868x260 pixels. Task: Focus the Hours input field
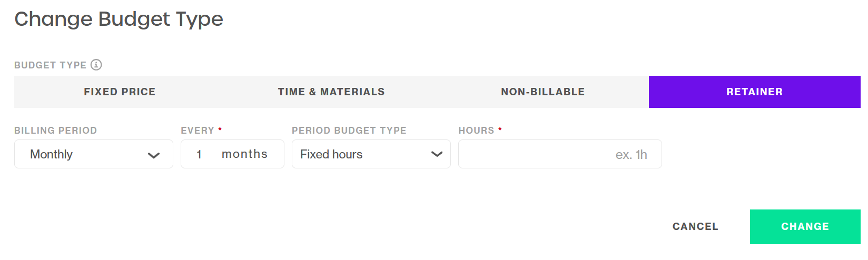coord(560,154)
